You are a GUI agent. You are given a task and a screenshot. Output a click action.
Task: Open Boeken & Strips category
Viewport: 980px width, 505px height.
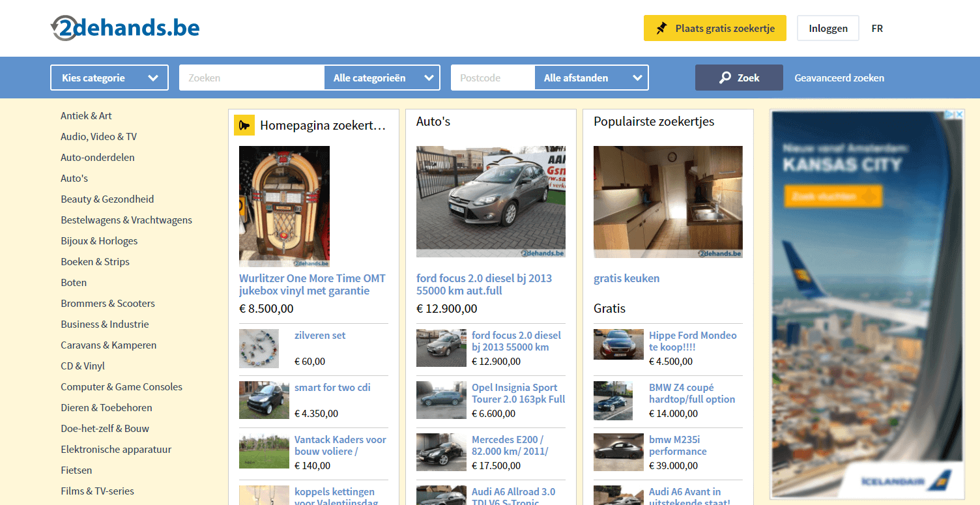point(95,261)
